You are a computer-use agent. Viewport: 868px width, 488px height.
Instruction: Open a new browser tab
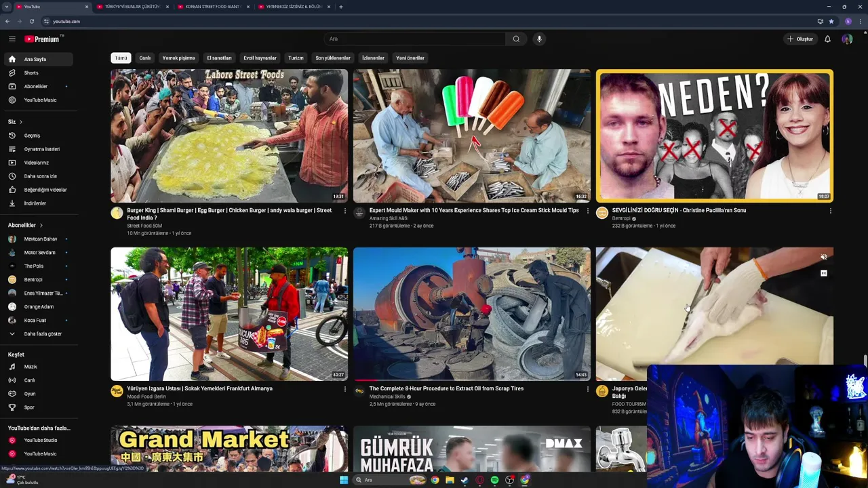[x=341, y=7]
